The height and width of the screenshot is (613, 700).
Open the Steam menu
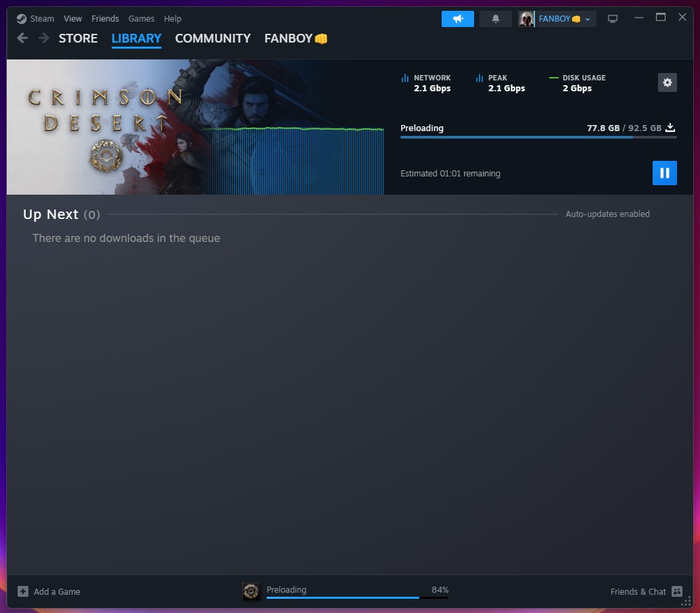click(42, 19)
